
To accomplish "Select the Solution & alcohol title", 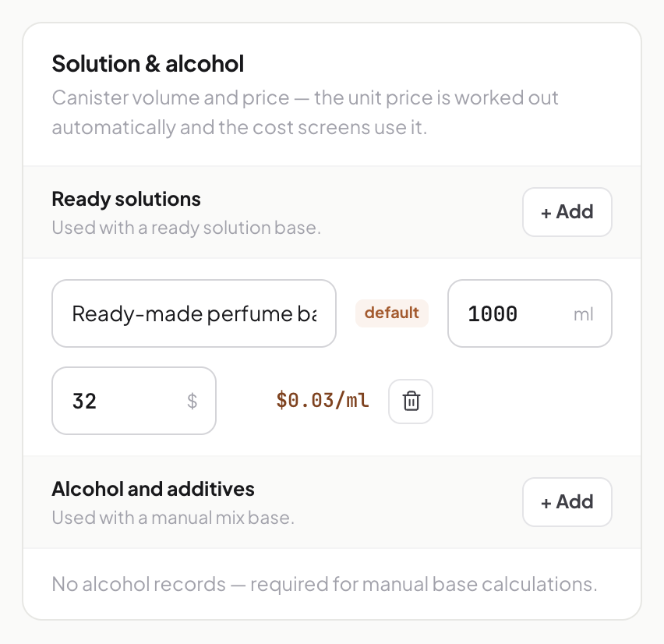I will (x=148, y=64).
